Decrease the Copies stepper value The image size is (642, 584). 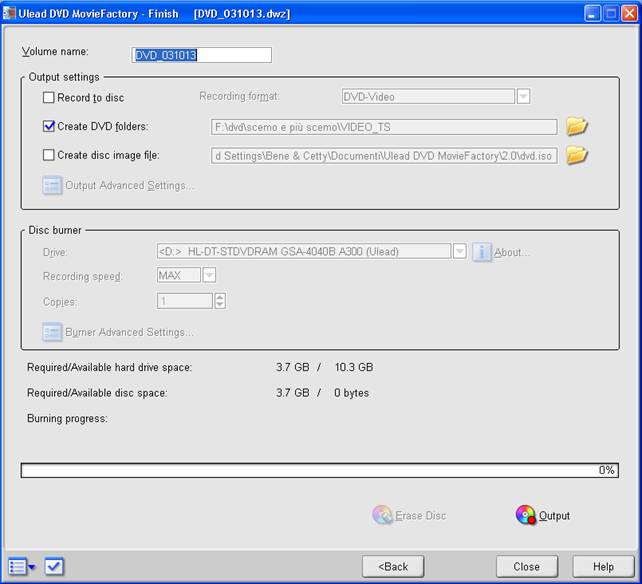pyautogui.click(x=220, y=305)
